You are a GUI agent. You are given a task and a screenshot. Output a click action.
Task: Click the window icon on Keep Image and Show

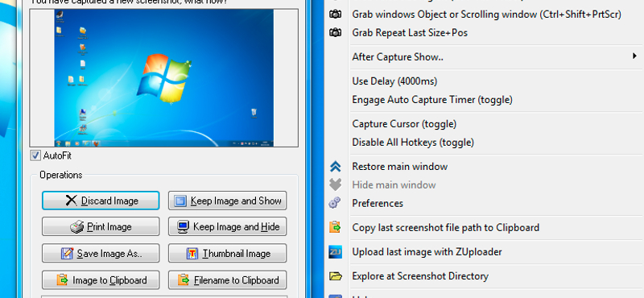coord(180,201)
